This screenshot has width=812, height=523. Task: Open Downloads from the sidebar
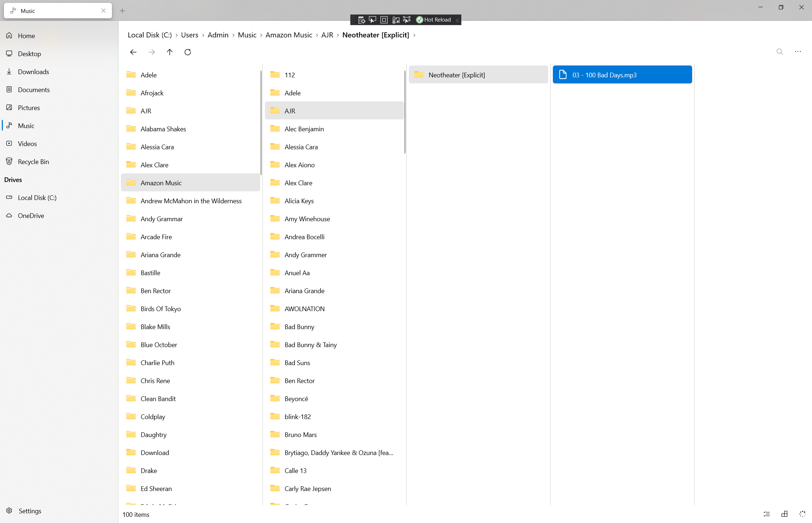click(x=59, y=72)
